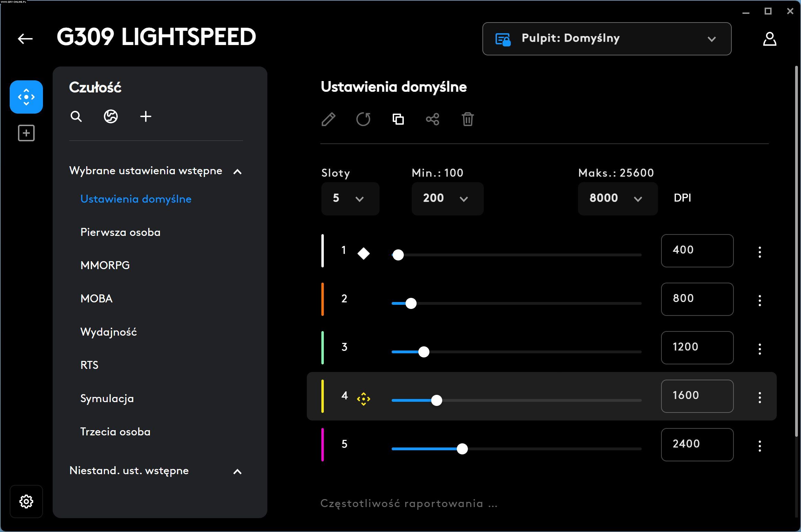Screen dimensions: 801x532
Task: Click the duplicate preset icon
Action: (398, 119)
